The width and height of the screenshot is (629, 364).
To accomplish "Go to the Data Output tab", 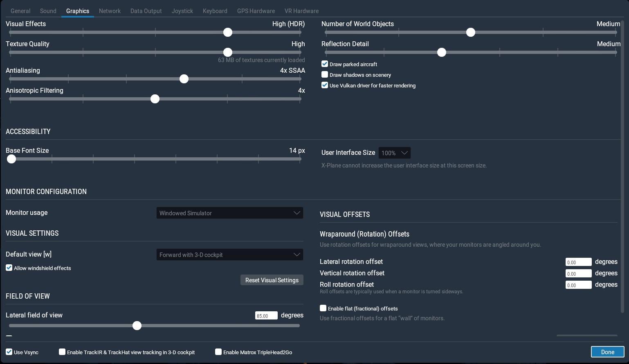I will click(146, 11).
